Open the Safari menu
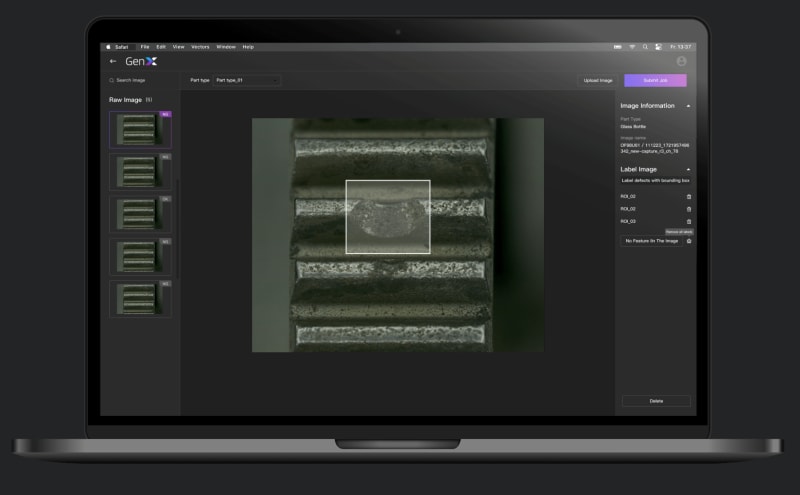 pos(121,47)
